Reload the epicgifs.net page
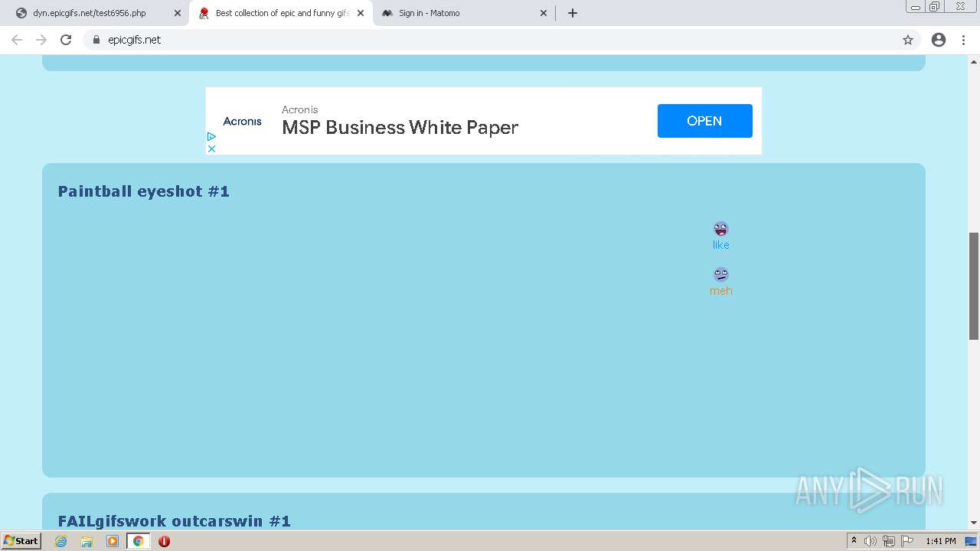The image size is (980, 551). click(66, 40)
